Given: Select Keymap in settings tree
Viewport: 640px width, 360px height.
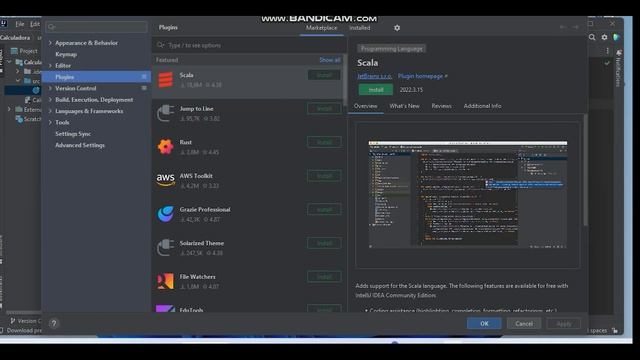Looking at the screenshot, I should [66, 54].
